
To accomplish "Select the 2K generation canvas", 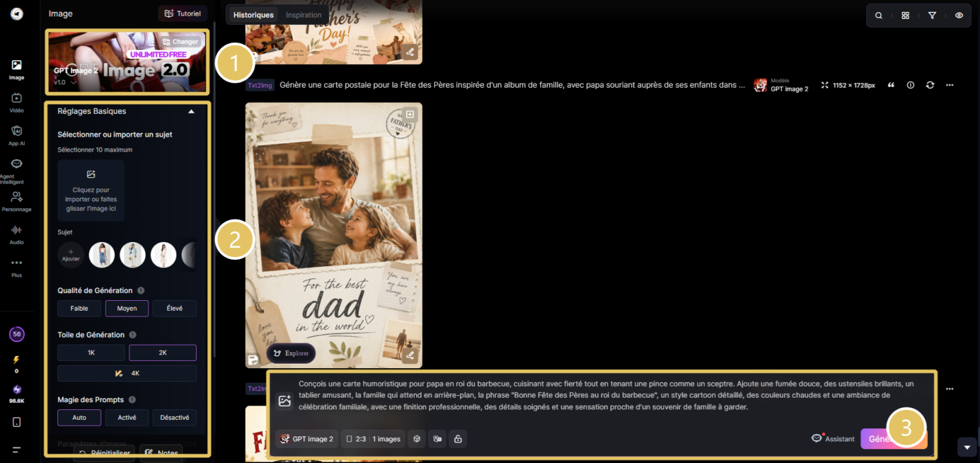I will (x=163, y=352).
